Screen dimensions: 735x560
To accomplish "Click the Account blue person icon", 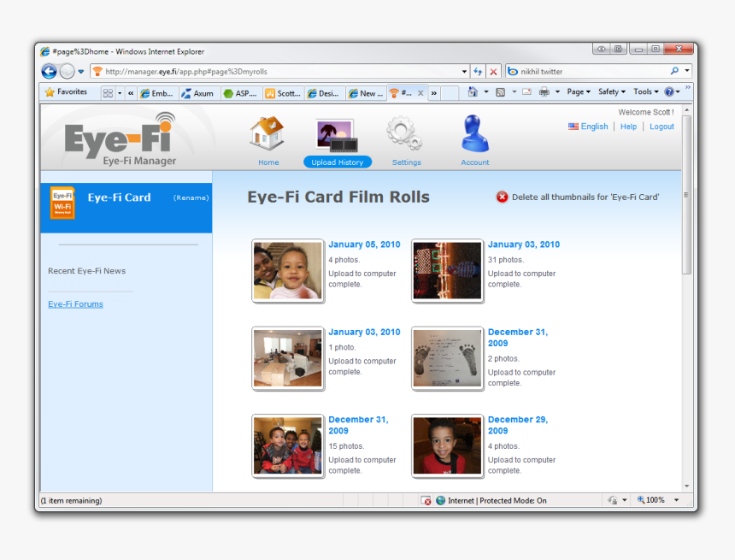I will [475, 133].
